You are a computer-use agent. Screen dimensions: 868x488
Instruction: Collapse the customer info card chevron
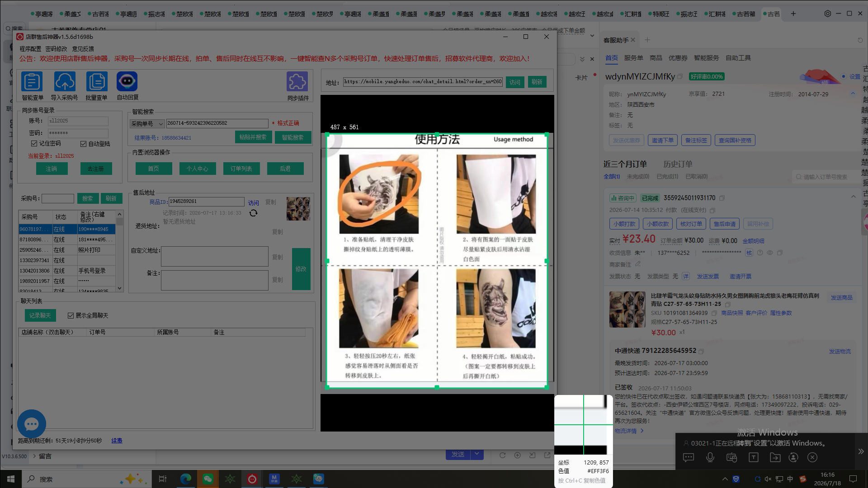tap(853, 94)
